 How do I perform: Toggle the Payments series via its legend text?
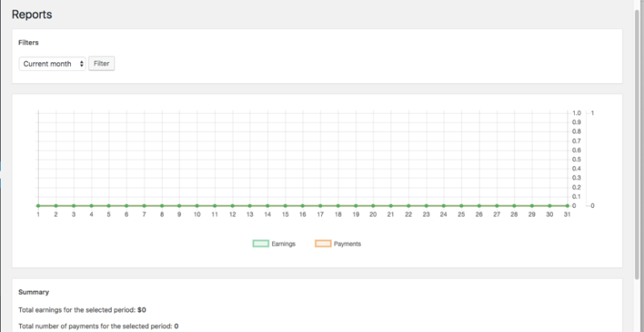(x=348, y=243)
